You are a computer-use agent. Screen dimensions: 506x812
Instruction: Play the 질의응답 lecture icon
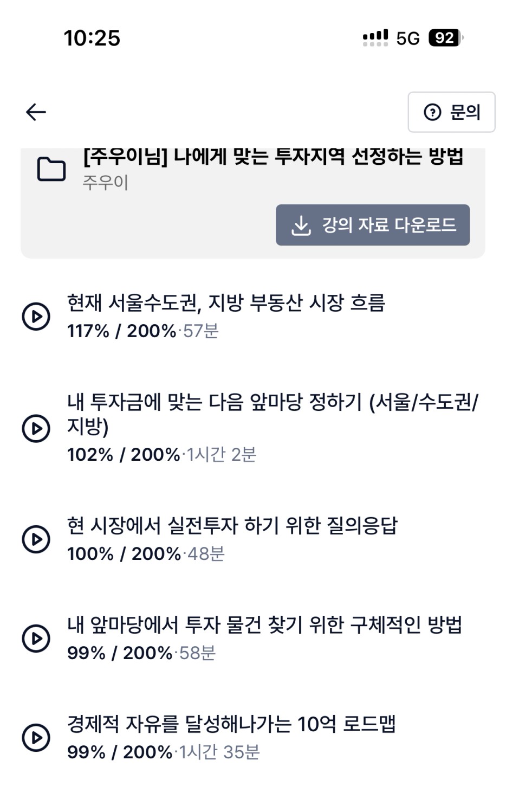coord(36,539)
